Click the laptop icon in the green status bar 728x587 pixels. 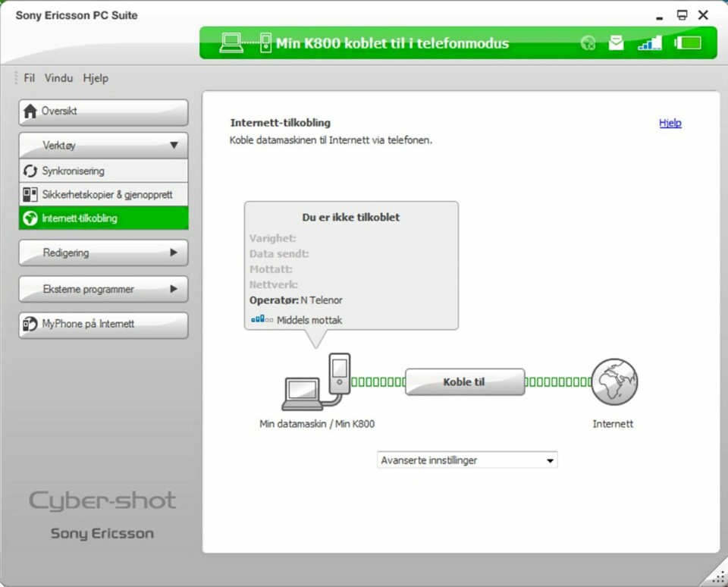pos(231,43)
